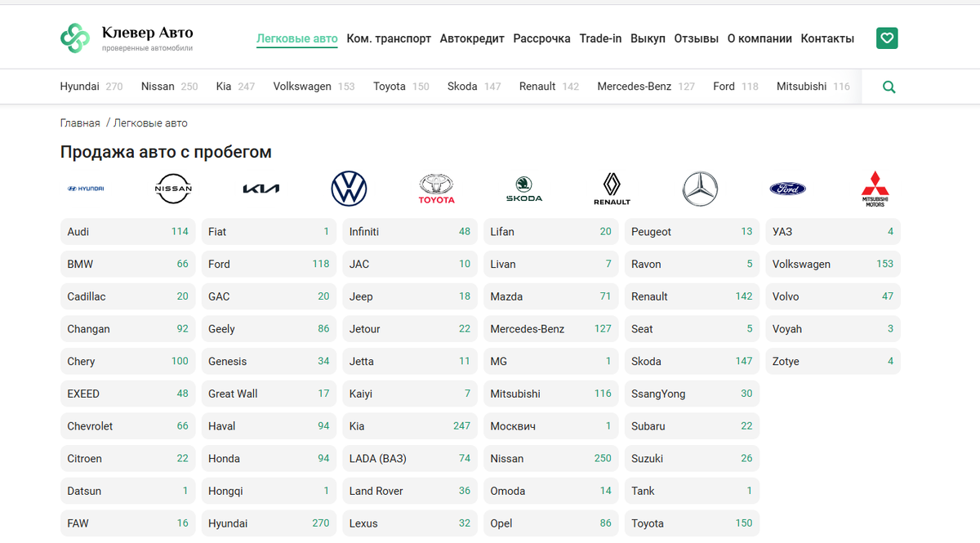Image resolution: width=980 pixels, height=543 pixels.
Task: Choose the Volvo brand tile
Action: click(833, 296)
